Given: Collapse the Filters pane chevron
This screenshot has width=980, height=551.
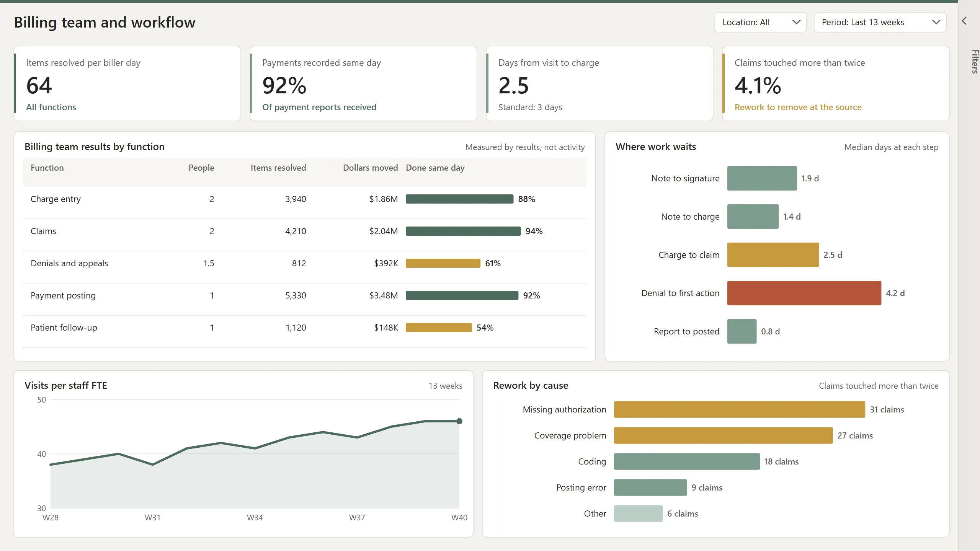Looking at the screenshot, I should 964,21.
